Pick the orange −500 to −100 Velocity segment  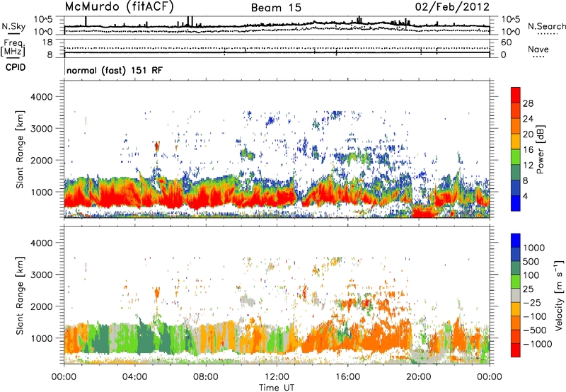click(516, 323)
